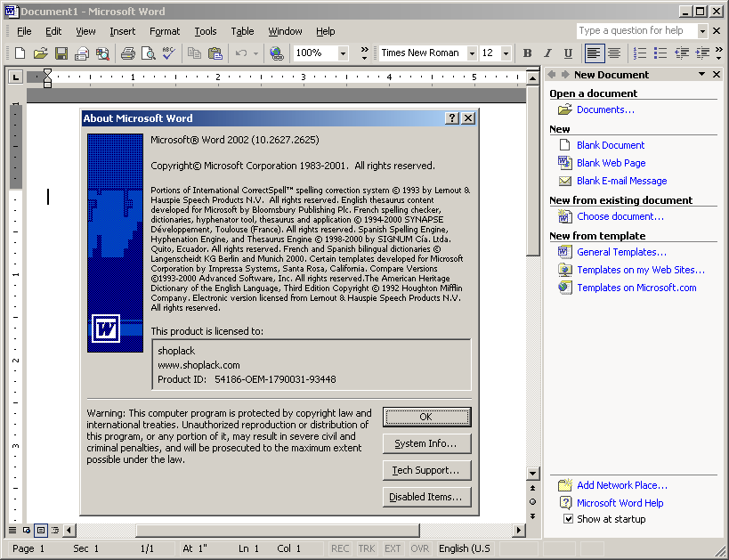Open the help question dropdown arrow
Image resolution: width=729 pixels, height=560 pixels.
(702, 31)
